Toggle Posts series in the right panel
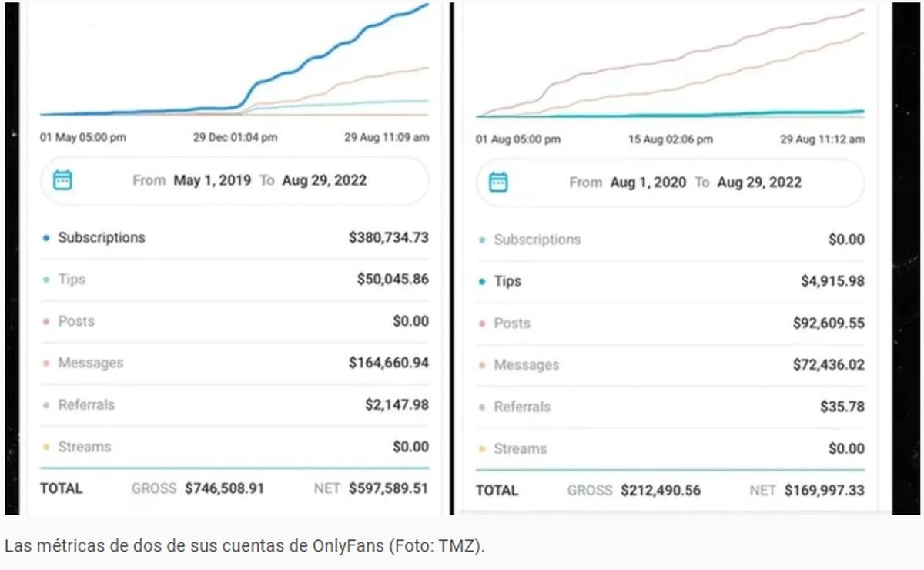This screenshot has width=924, height=570. coord(512,323)
